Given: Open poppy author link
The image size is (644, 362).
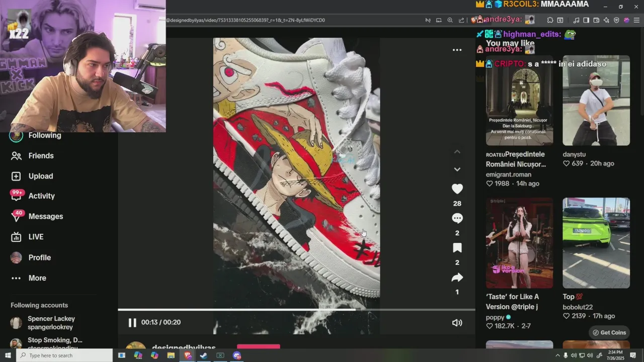Looking at the screenshot, I should click(x=495, y=317).
